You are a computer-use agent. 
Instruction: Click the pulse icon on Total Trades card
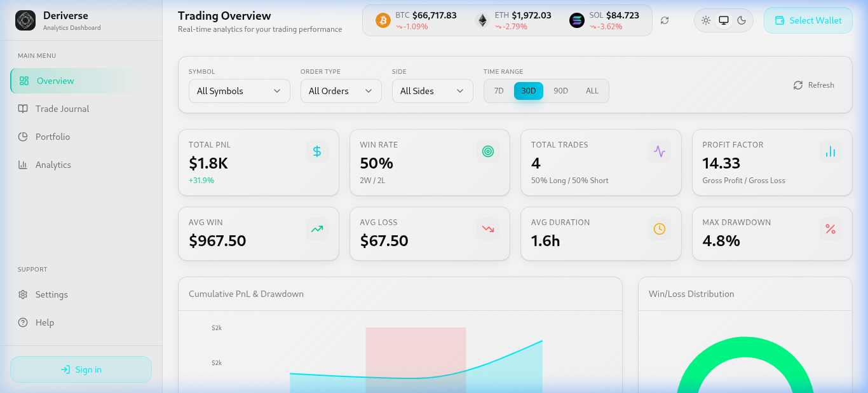pyautogui.click(x=660, y=151)
